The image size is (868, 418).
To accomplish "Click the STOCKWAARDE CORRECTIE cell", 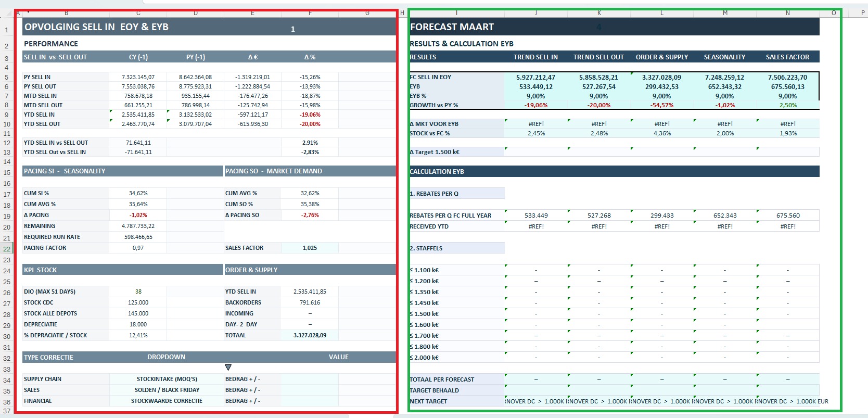I will click(167, 401).
